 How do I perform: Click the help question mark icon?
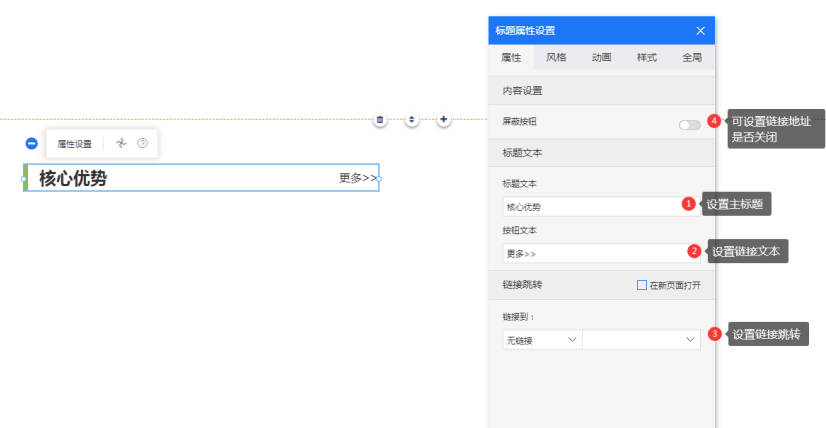[142, 143]
